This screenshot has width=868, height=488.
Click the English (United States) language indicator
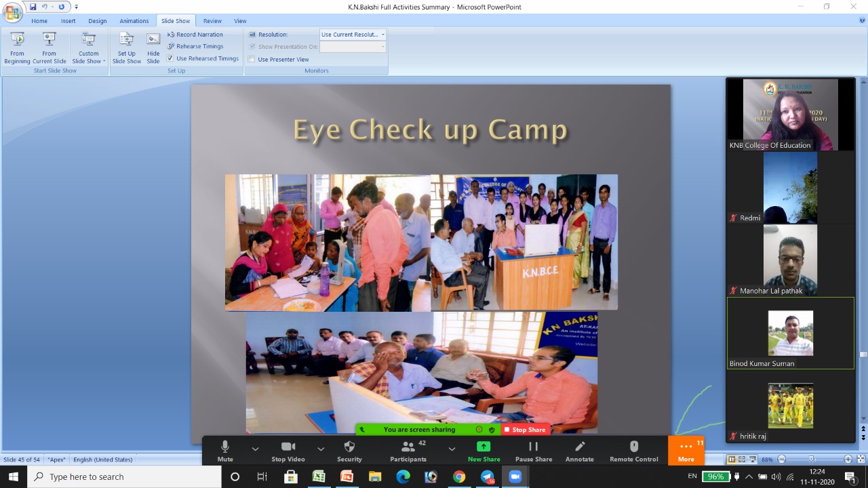point(103,460)
